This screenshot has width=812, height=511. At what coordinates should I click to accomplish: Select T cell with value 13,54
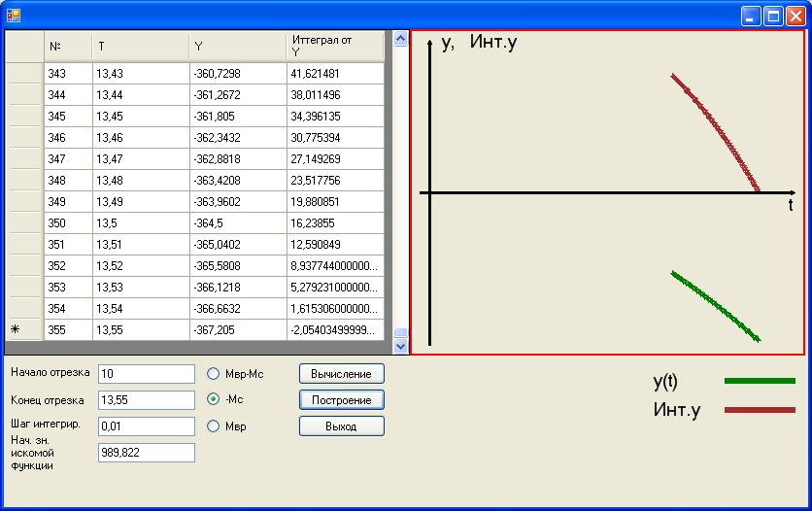coord(141,309)
